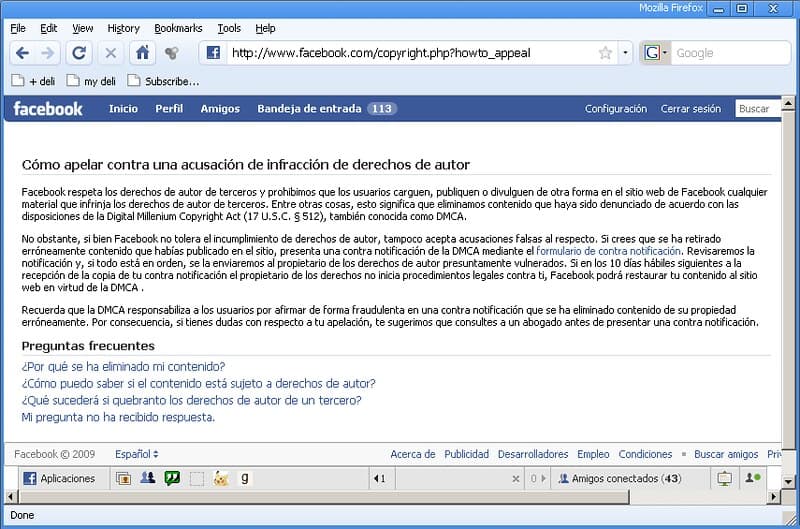Click the left arrow '1' in the bottom bar
The image size is (800, 529).
(380, 478)
